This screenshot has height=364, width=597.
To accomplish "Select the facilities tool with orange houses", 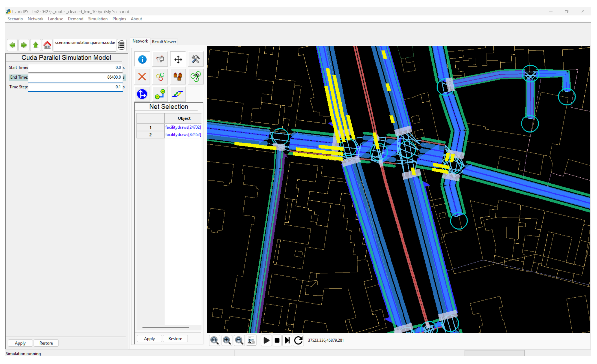I will click(x=178, y=77).
